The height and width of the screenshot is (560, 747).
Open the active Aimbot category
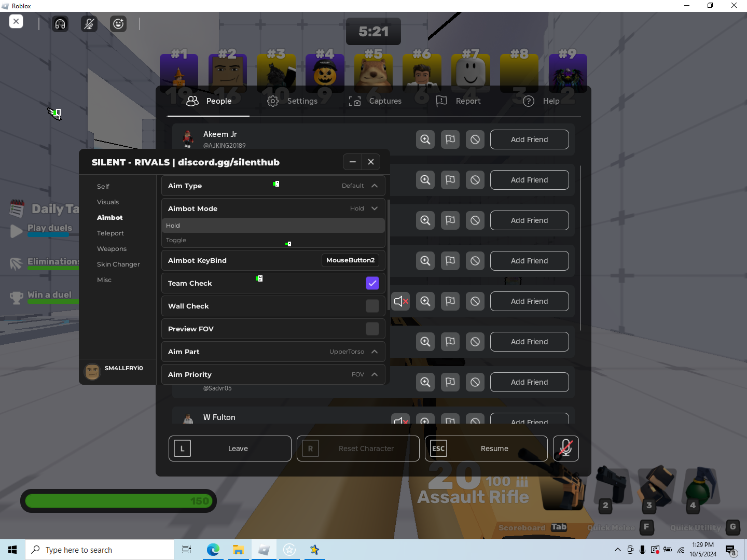110,218
